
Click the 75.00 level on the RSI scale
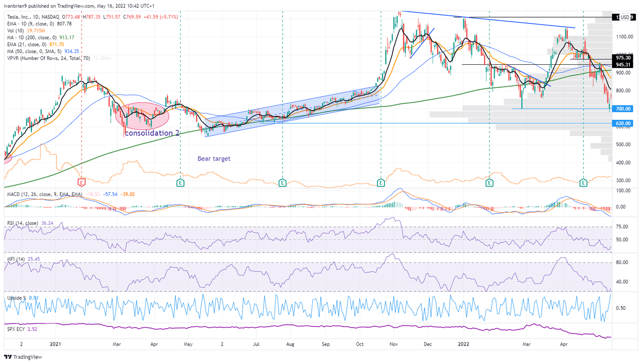pos(622,227)
